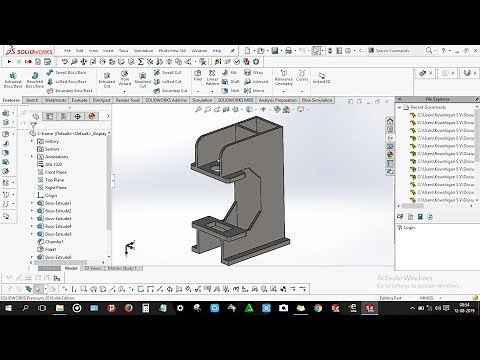
Task: Expand Boss-Extrude5 feature
Action: click(32, 234)
